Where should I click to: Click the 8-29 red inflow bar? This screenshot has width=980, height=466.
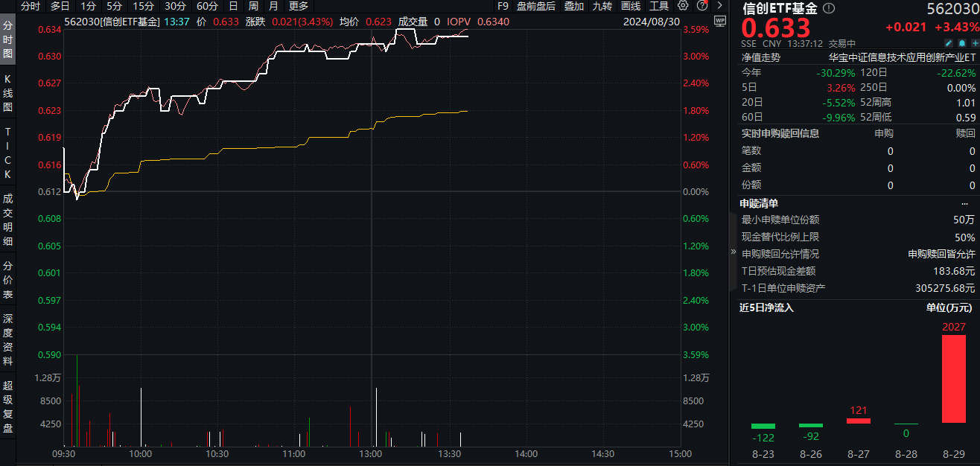click(953, 378)
